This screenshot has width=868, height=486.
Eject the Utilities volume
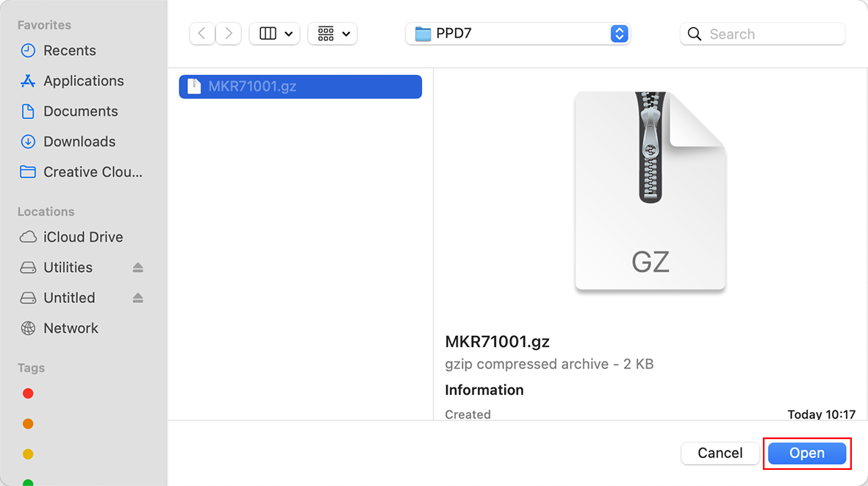click(138, 268)
